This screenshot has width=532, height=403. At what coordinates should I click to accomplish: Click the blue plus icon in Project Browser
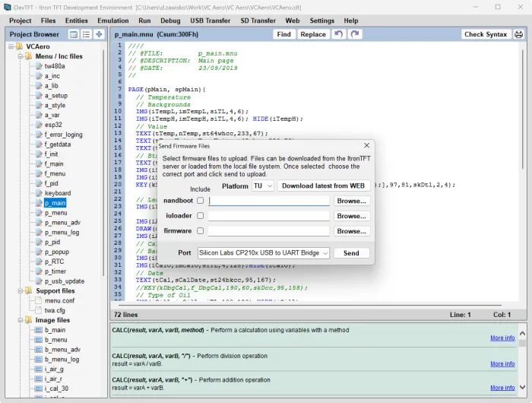point(99,34)
